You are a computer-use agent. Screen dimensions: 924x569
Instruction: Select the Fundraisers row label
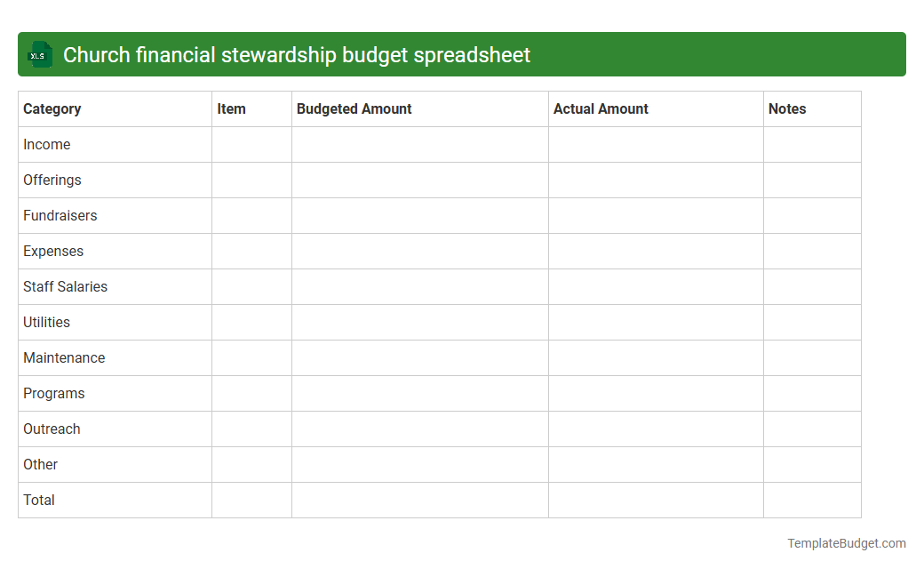point(60,215)
